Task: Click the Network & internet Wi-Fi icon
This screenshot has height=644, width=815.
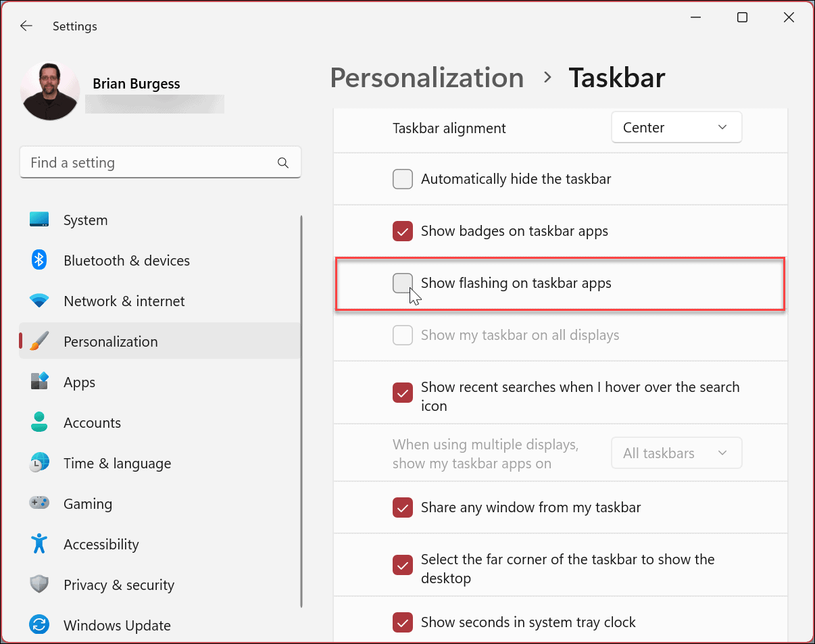Action: point(39,301)
